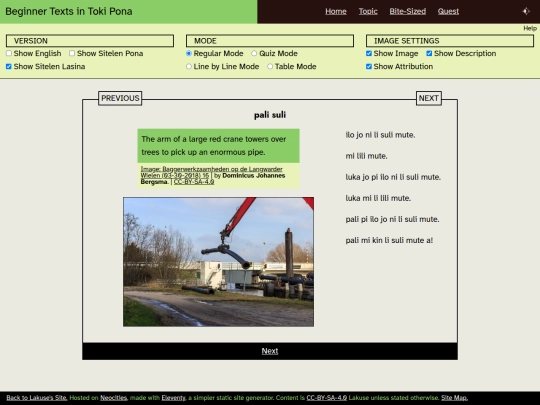Enable the Show Sitelen Pona checkbox
Image resolution: width=540 pixels, height=405 pixels.
pos(72,53)
